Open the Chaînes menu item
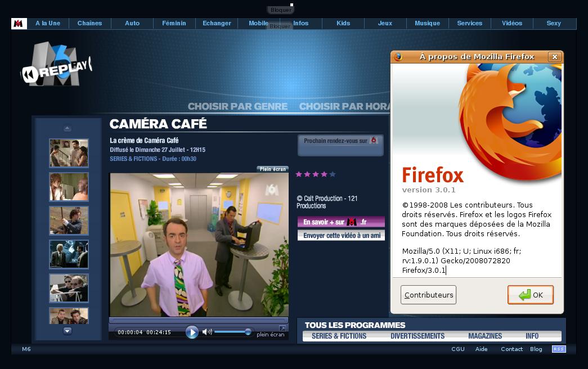588x369 pixels. click(89, 23)
